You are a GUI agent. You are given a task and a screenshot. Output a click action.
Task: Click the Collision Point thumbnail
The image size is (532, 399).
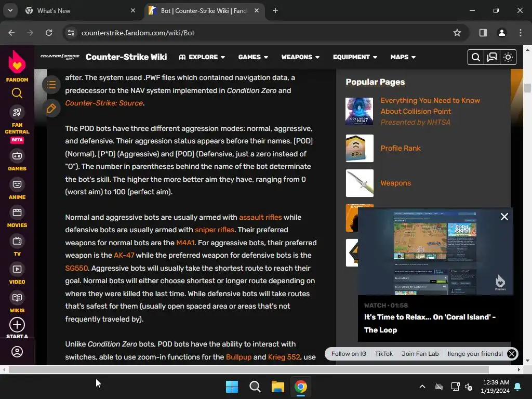point(360,111)
